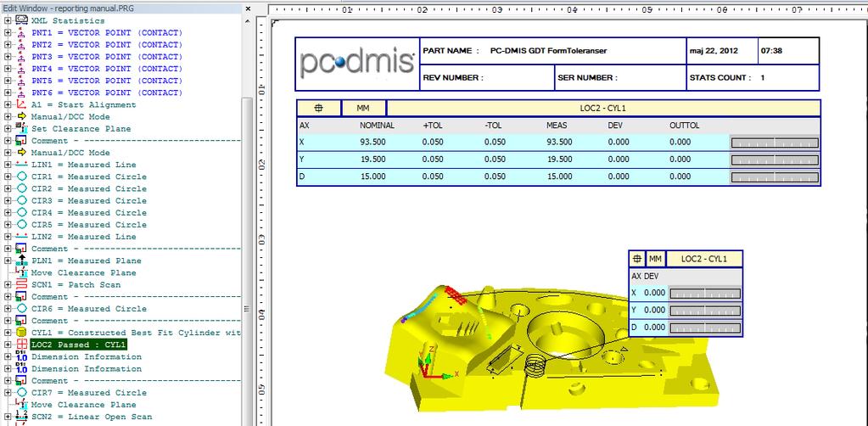Expand the SCN1 Patch Scan node
Image resolution: width=868 pixels, height=426 pixels.
click(8, 285)
